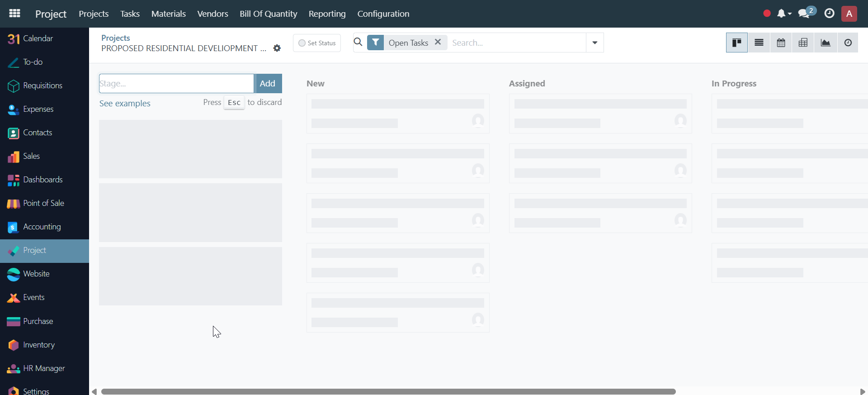This screenshot has width=868, height=395.
Task: Expand the search options dropdown arrow
Action: point(594,43)
